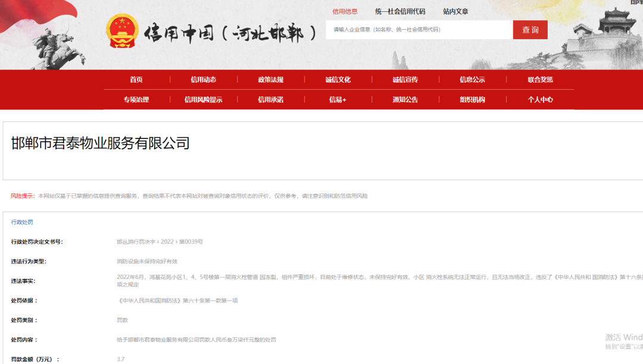Click the 《中华人民共和国消防法》第六十条 basis text
Viewport: 643px width, 364px height.
coord(177,301)
